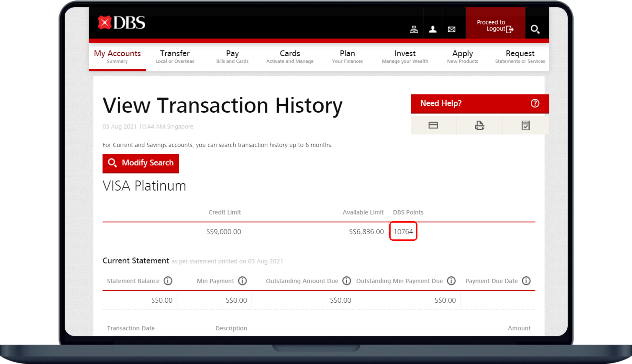The height and width of the screenshot is (364, 632).
Task: Click the card icon under Need Help
Action: 433,125
